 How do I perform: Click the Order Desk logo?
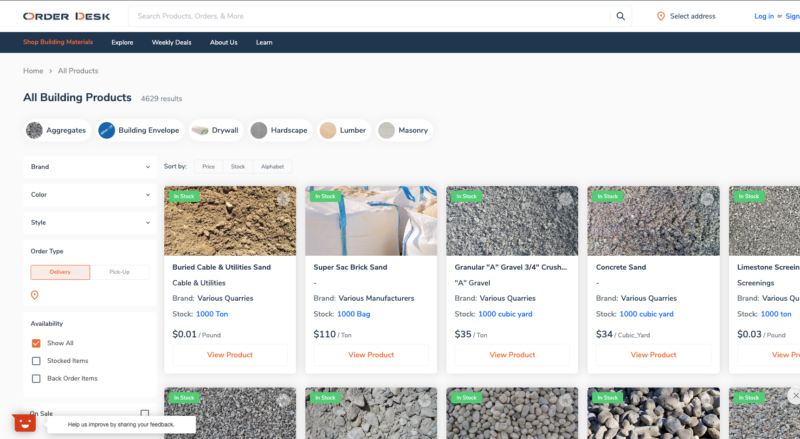click(x=66, y=16)
